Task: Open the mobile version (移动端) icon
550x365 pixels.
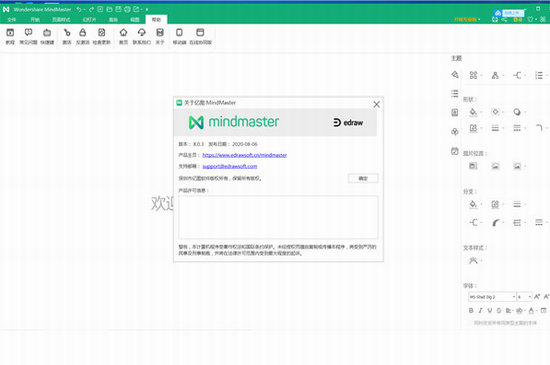Action: pos(179,36)
